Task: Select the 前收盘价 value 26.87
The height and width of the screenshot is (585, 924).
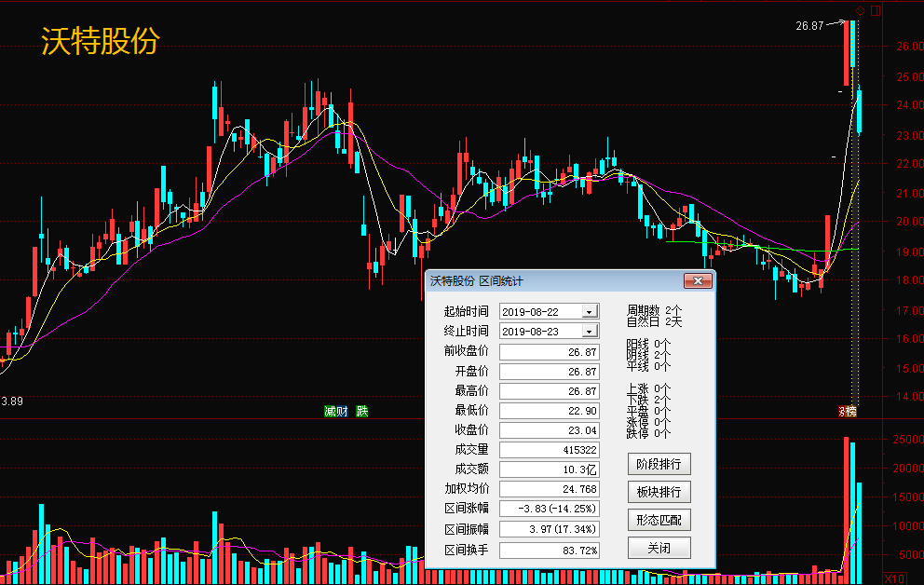Action: click(x=550, y=352)
